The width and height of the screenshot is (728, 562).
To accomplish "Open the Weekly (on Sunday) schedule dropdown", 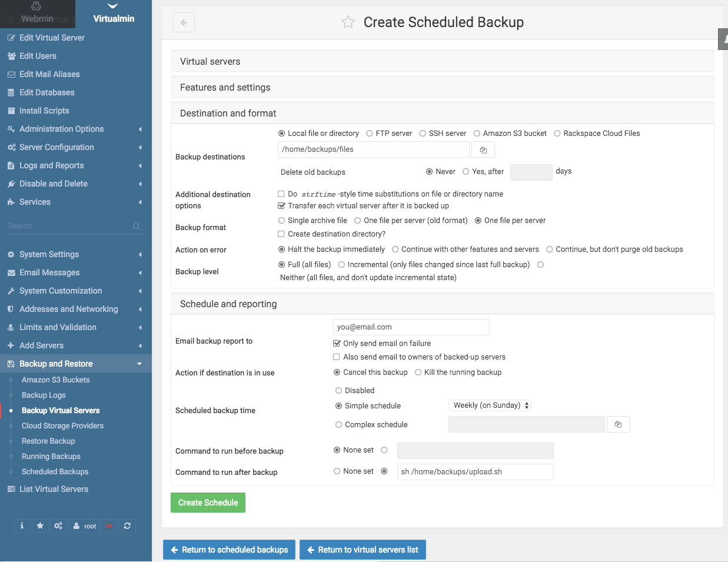I will (x=490, y=405).
